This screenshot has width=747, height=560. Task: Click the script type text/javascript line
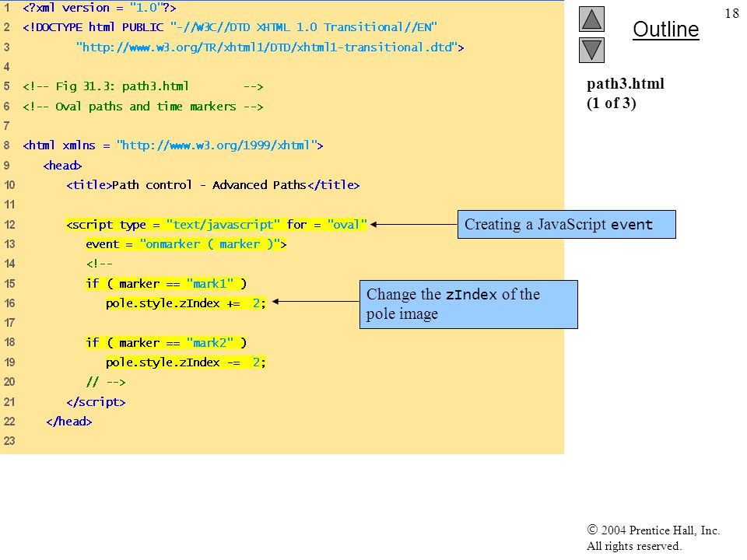tap(217, 224)
